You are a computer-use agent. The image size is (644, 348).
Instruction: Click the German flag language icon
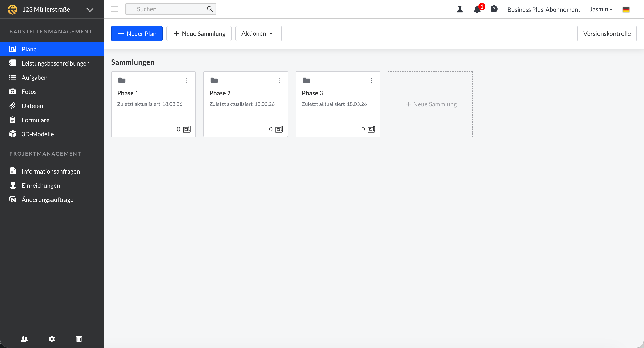626,9
